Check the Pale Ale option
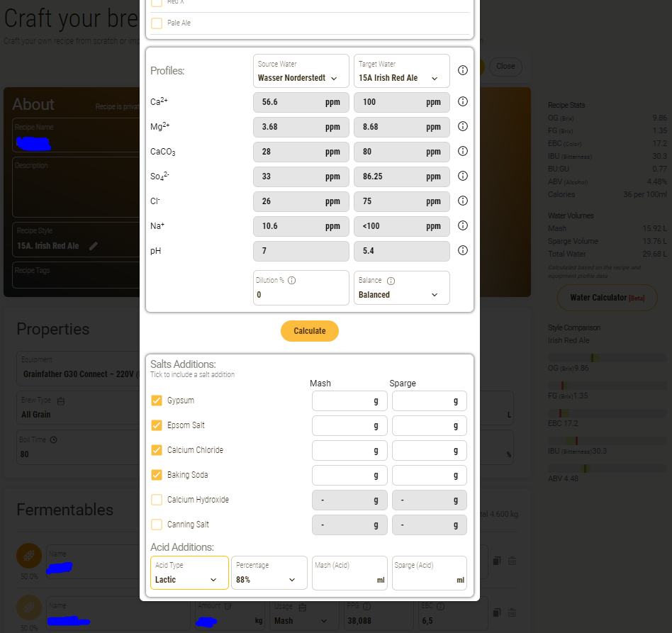The width and height of the screenshot is (672, 633). click(157, 23)
